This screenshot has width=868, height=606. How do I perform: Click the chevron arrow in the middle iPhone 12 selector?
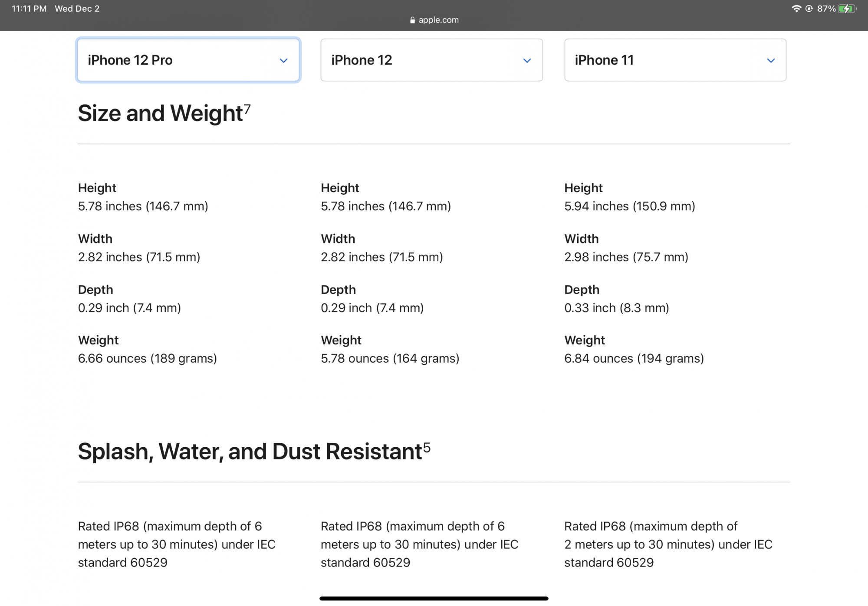[x=527, y=61]
